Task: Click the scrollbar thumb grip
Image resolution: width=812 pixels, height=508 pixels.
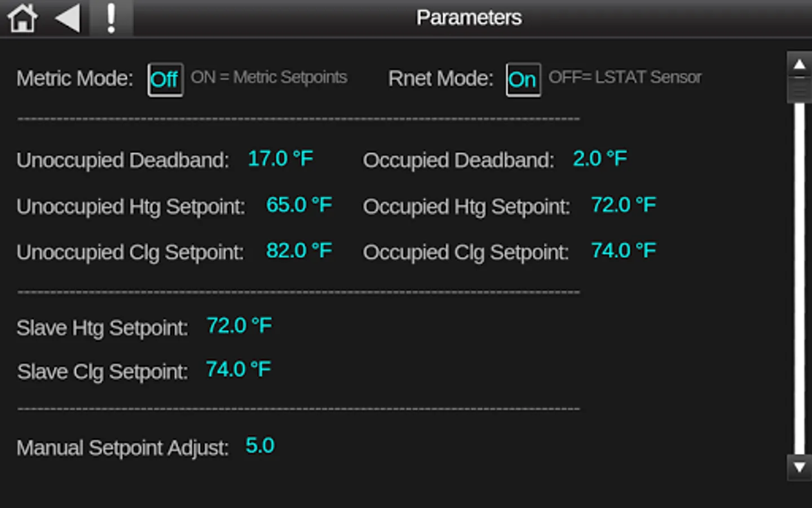Action: pos(799,90)
